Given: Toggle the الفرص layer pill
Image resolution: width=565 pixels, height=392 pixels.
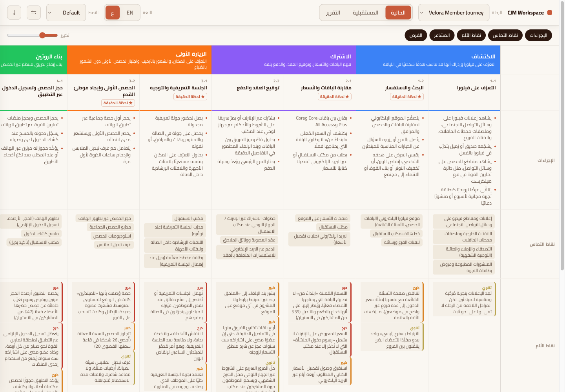Looking at the screenshot, I should (x=416, y=35).
